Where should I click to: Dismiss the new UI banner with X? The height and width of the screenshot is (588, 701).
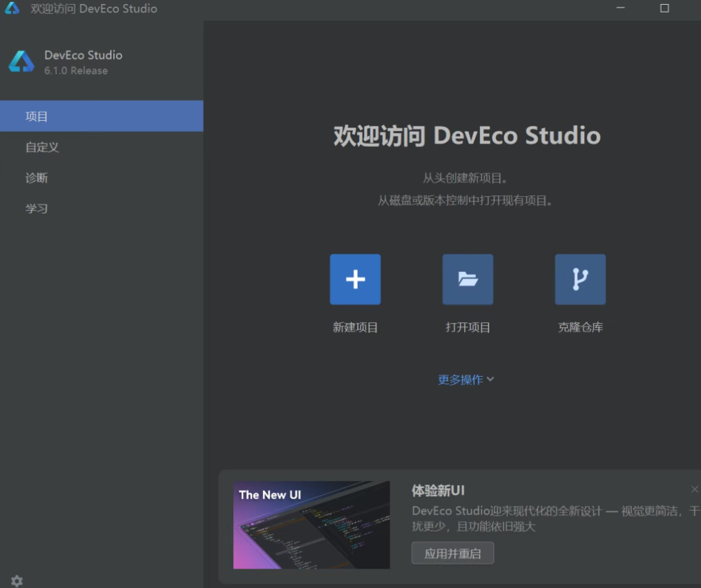pos(694,489)
